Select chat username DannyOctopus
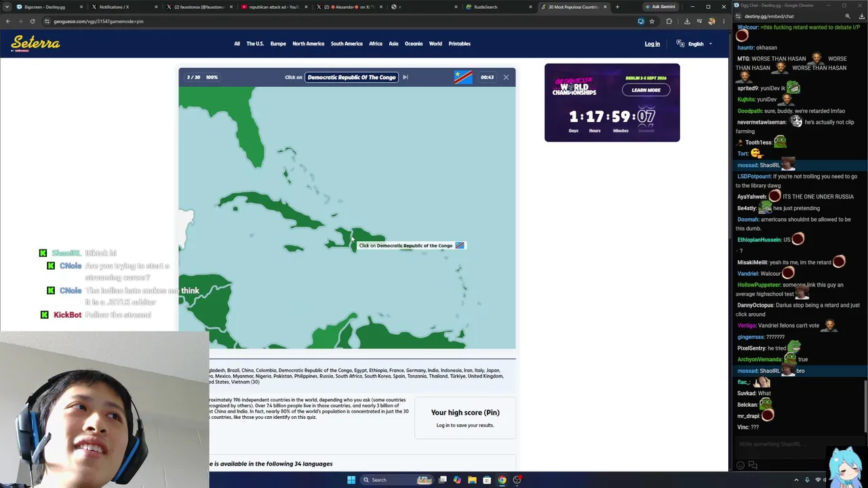The image size is (868, 488). 755,306
